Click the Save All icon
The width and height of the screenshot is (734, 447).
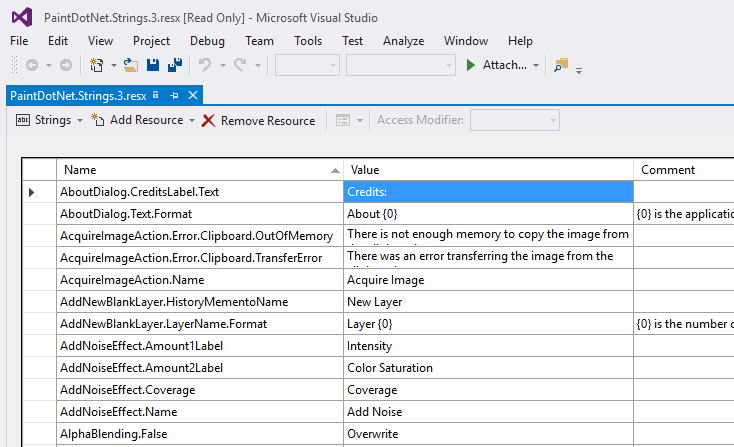tap(175, 65)
